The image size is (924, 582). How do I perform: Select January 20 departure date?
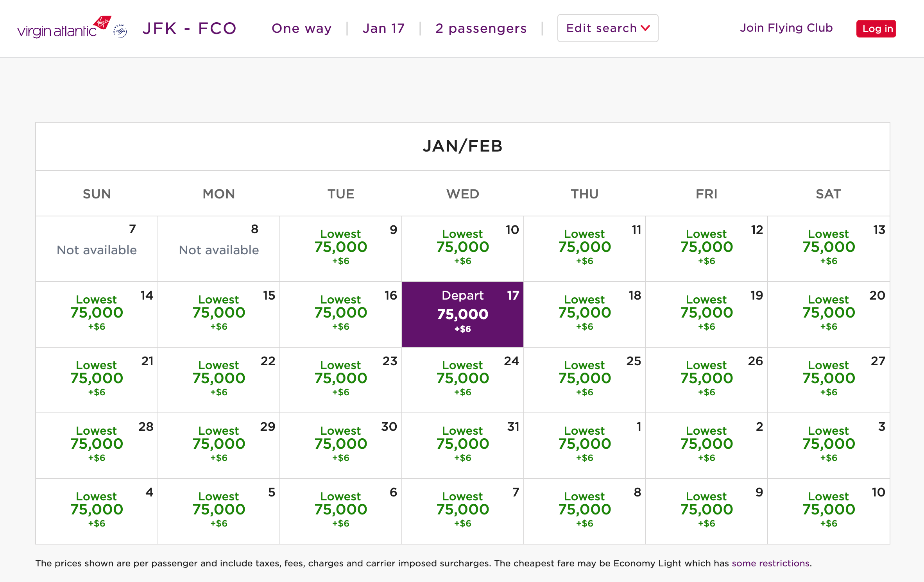tap(828, 314)
